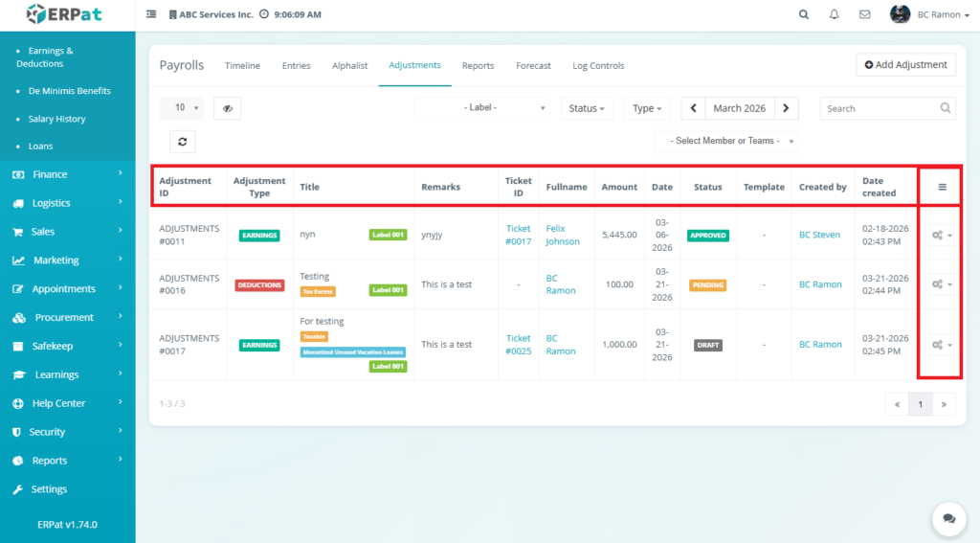Click the refresh table icon button
The height and width of the screenshot is (543, 980).
[181, 142]
